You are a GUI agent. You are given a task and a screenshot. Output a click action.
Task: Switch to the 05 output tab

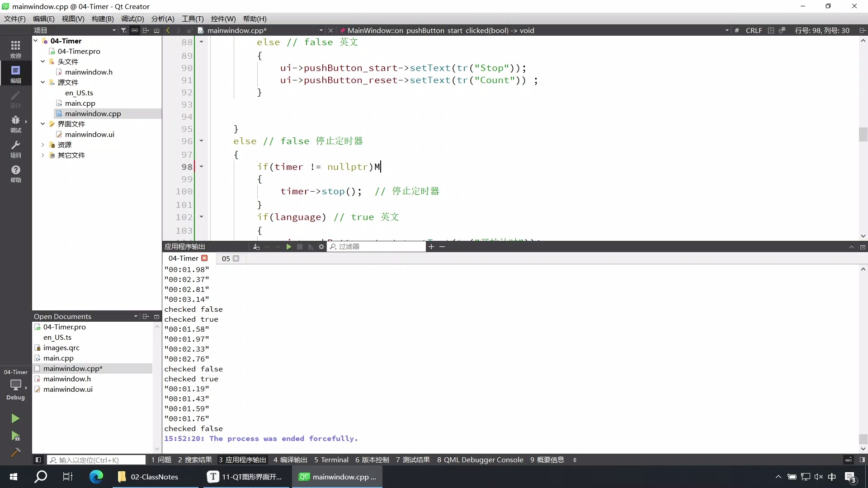pos(226,258)
